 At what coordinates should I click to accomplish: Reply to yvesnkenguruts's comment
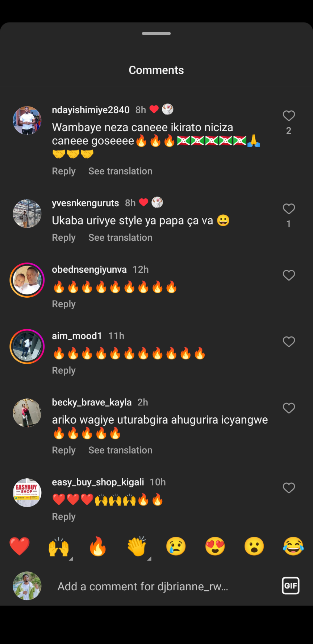coord(64,238)
